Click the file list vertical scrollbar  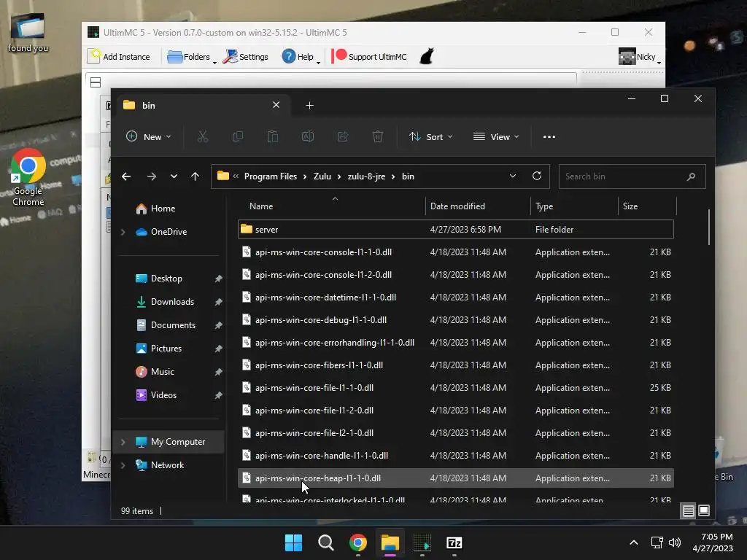coord(709,227)
